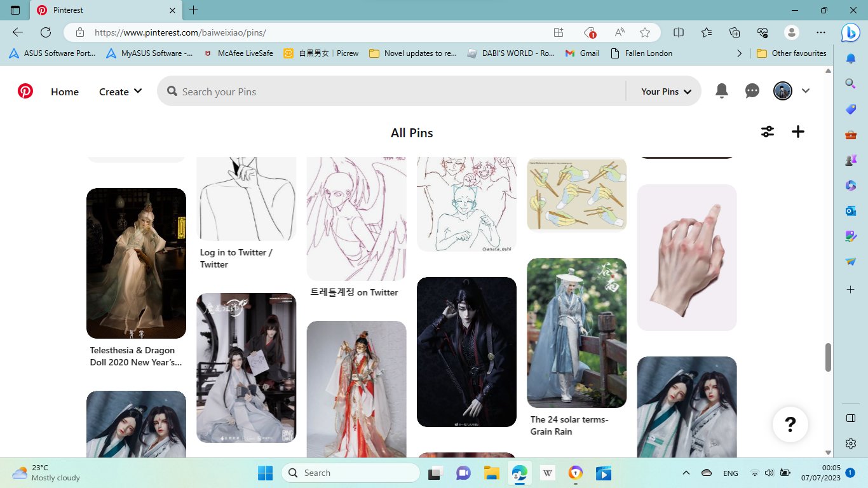The image size is (868, 488).
Task: Expand the accounts chevron beside avatar
Action: 806,91
